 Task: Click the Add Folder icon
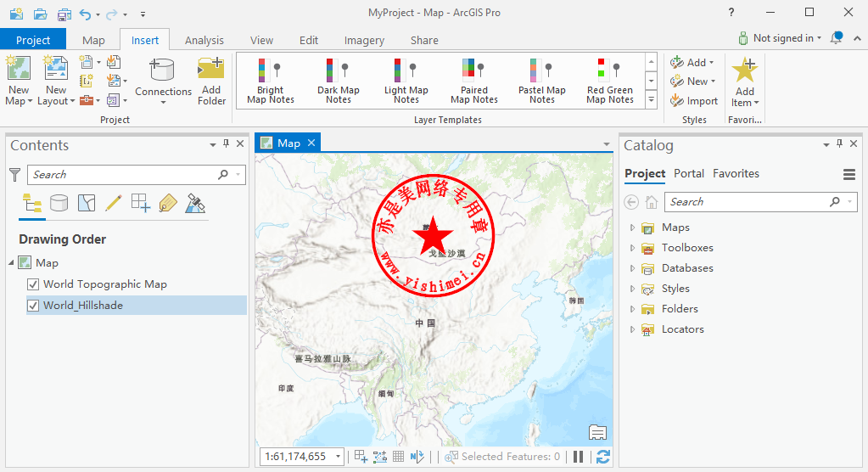[211, 68]
